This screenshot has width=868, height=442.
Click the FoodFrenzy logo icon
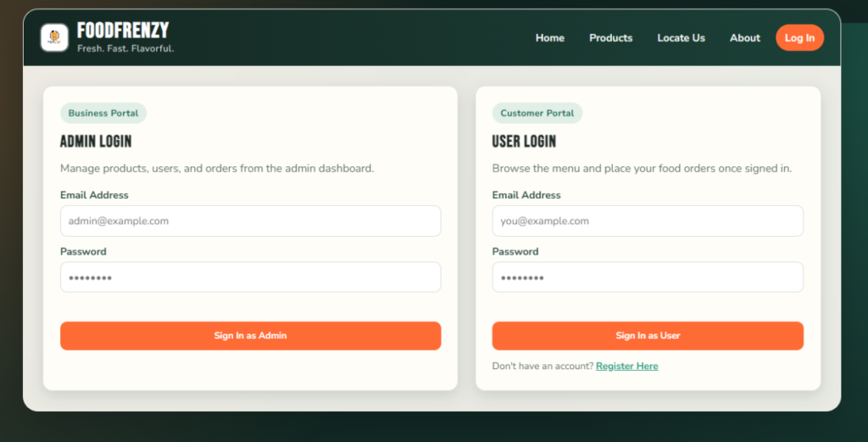click(54, 37)
